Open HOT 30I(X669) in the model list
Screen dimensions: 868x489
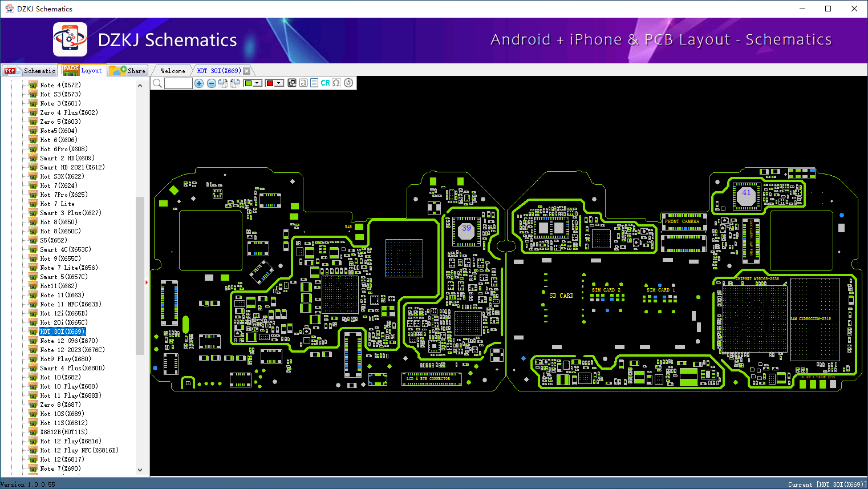(x=63, y=332)
